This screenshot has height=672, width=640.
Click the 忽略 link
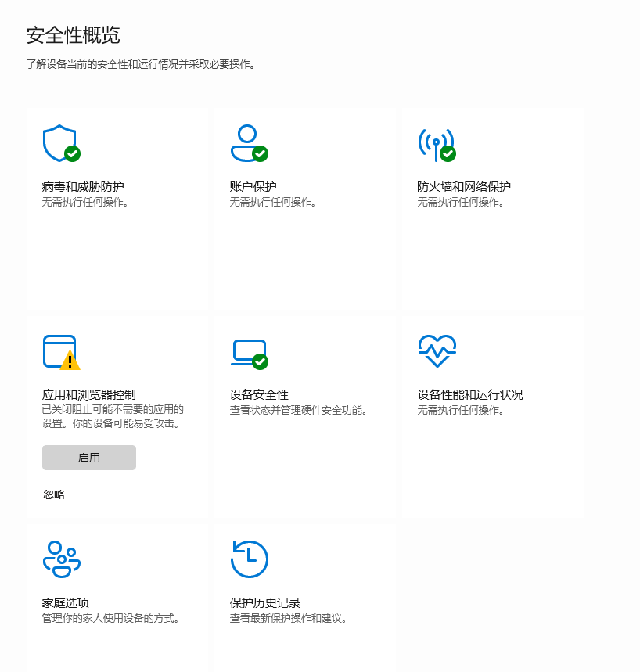point(53,494)
